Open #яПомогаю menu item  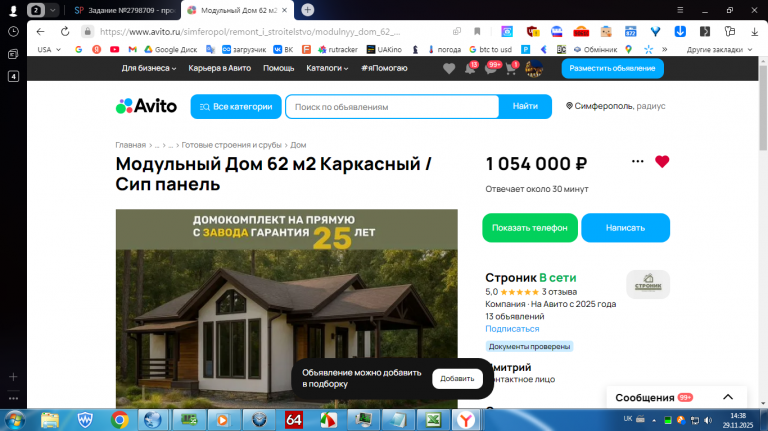pos(384,68)
